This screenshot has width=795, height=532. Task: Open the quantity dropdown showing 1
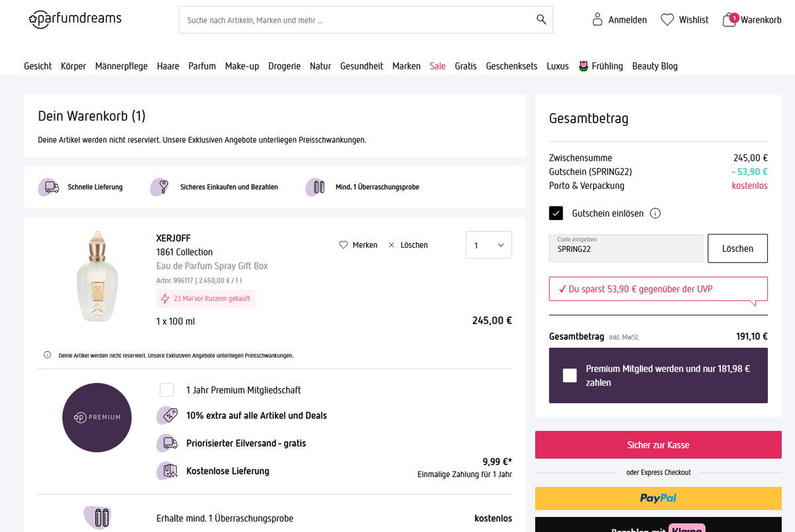pos(489,245)
